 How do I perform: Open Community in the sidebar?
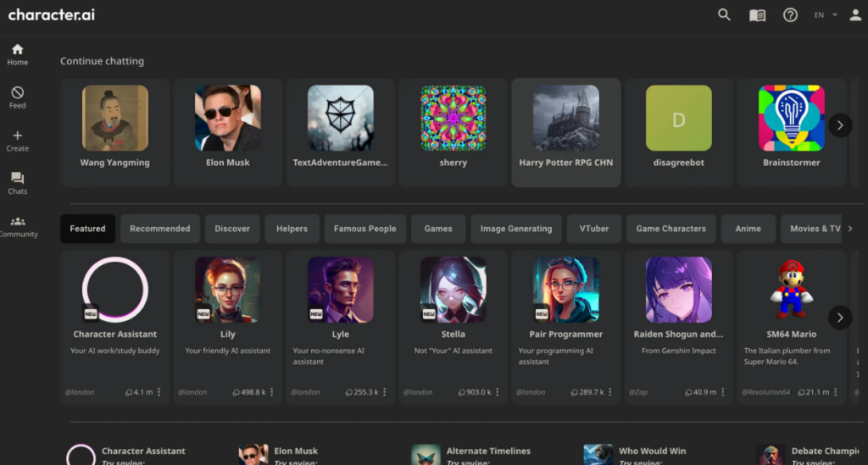coord(18,227)
